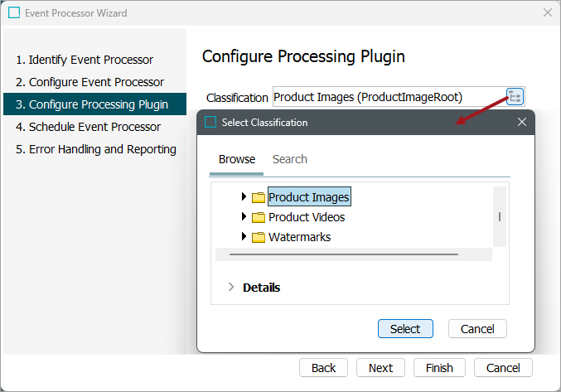Viewport: 561px width, 392px height.
Task: Close the Select Classification dialog
Action: click(522, 122)
